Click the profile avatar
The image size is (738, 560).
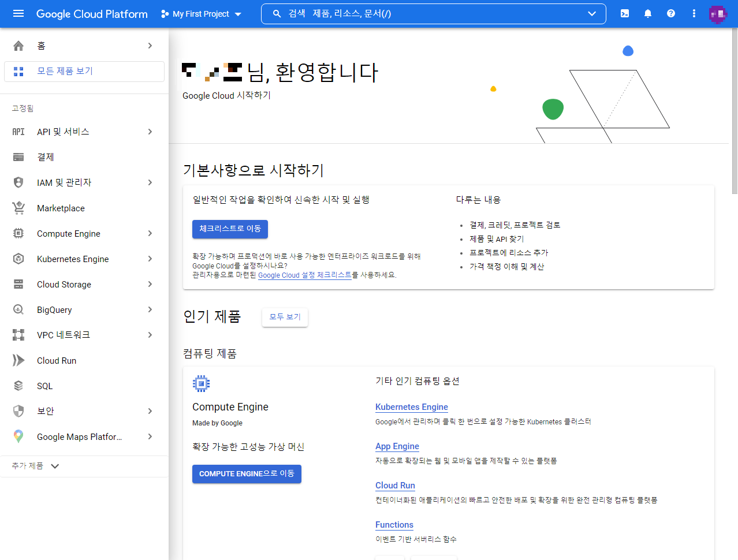[717, 14]
